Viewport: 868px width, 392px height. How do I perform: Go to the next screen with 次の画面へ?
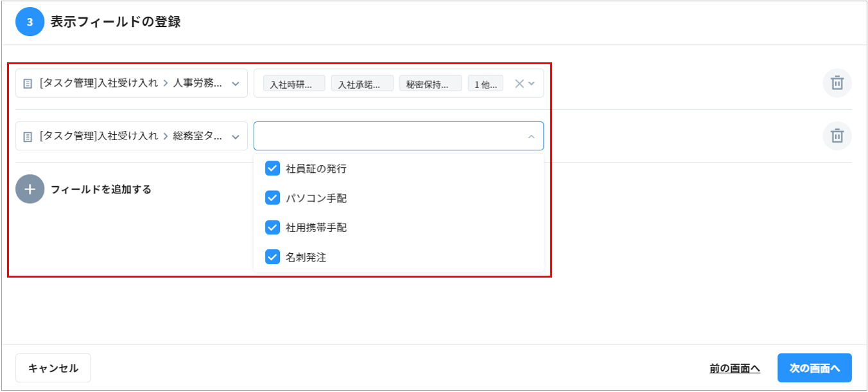click(814, 368)
